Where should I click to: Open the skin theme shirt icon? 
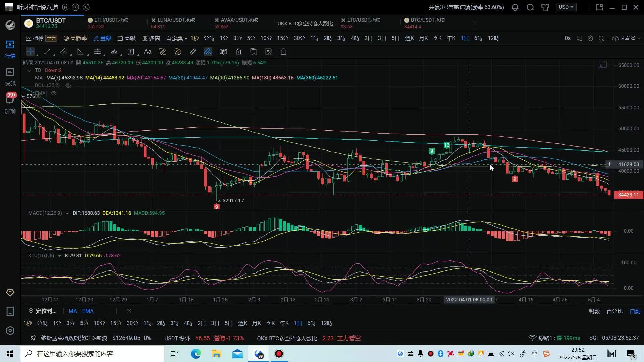[x=545, y=7]
